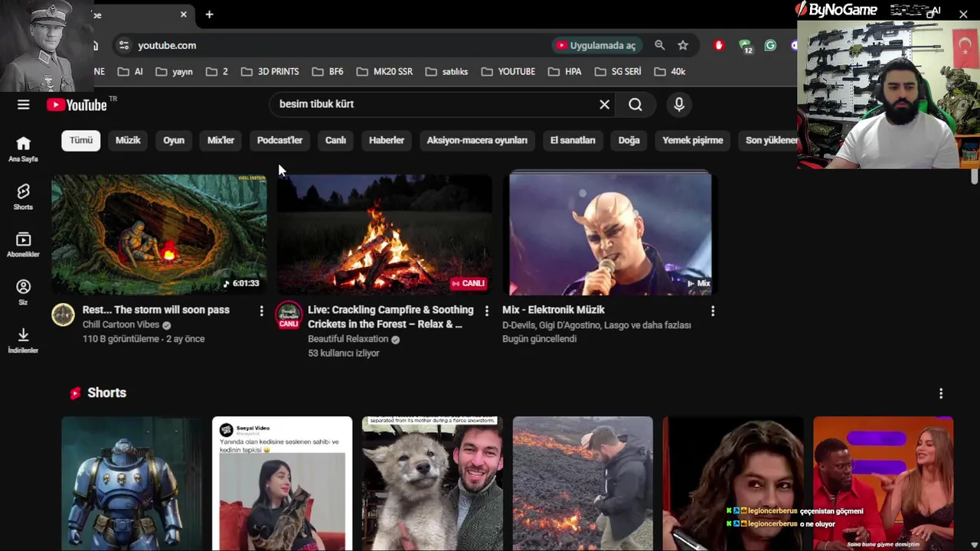Open new browser tab with plus
Screen dimensions: 980x551
(209, 15)
